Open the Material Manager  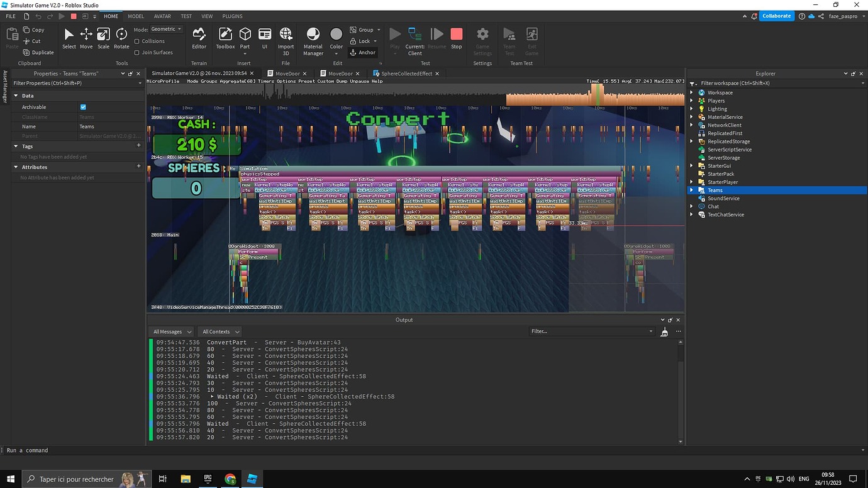tap(313, 38)
